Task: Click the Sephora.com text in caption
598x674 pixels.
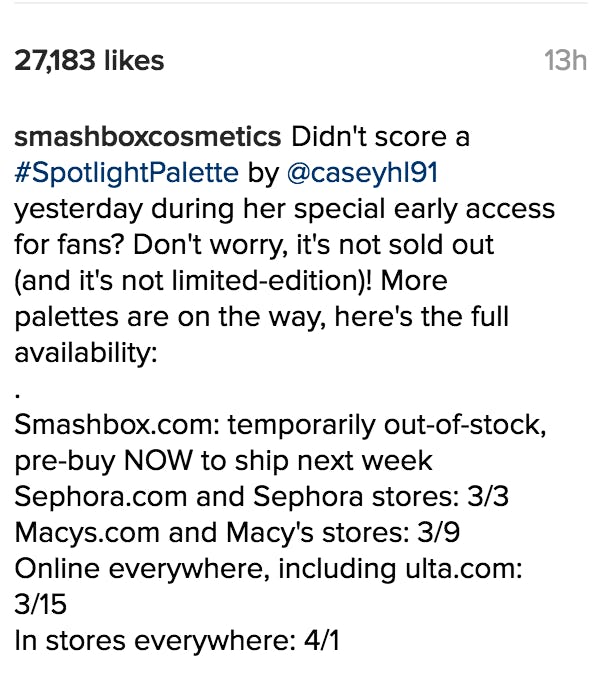Action: (101, 496)
